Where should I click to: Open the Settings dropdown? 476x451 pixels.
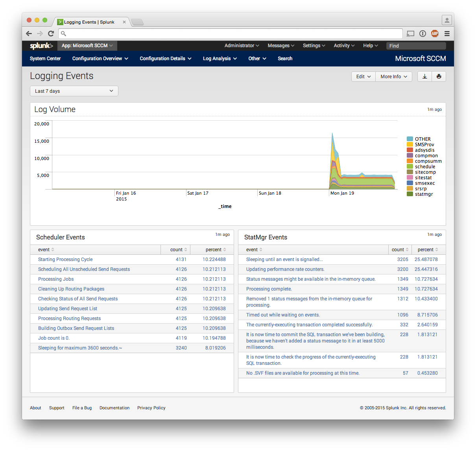click(x=314, y=46)
